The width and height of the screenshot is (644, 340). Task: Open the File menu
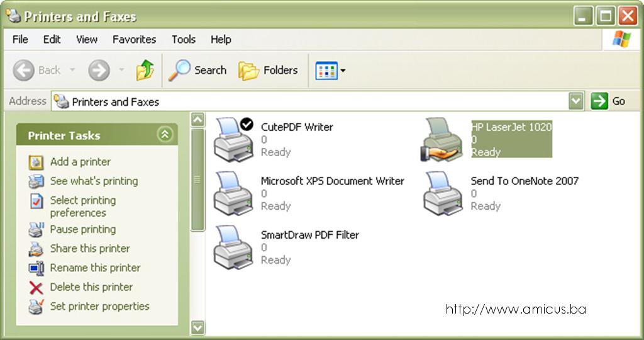tap(20, 40)
